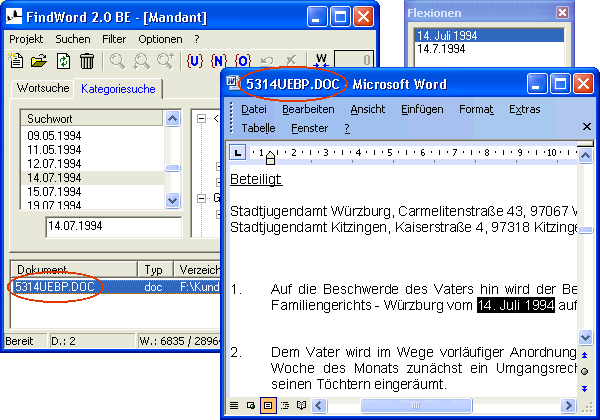Screen dimensions: 600x420
Task: Open the ? help menu in Word
Action: pos(347,128)
